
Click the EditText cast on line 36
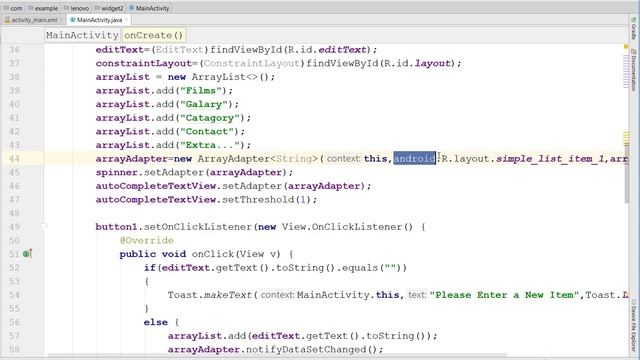[180, 50]
